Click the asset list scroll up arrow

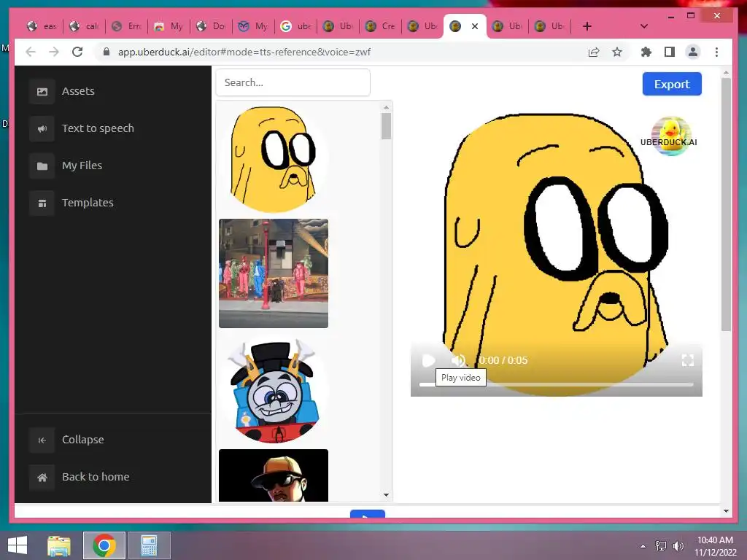click(x=387, y=108)
